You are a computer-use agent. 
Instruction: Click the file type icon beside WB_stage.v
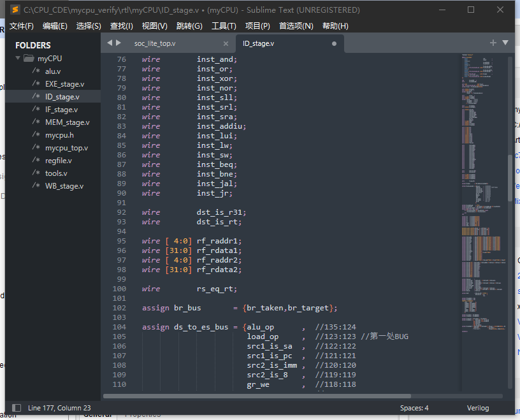click(36, 186)
